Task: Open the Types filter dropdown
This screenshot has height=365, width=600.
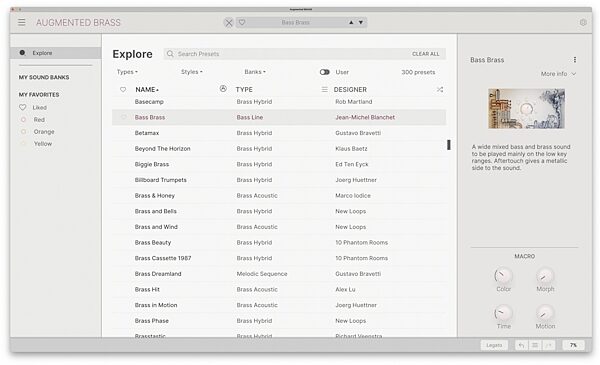Action: click(x=127, y=72)
